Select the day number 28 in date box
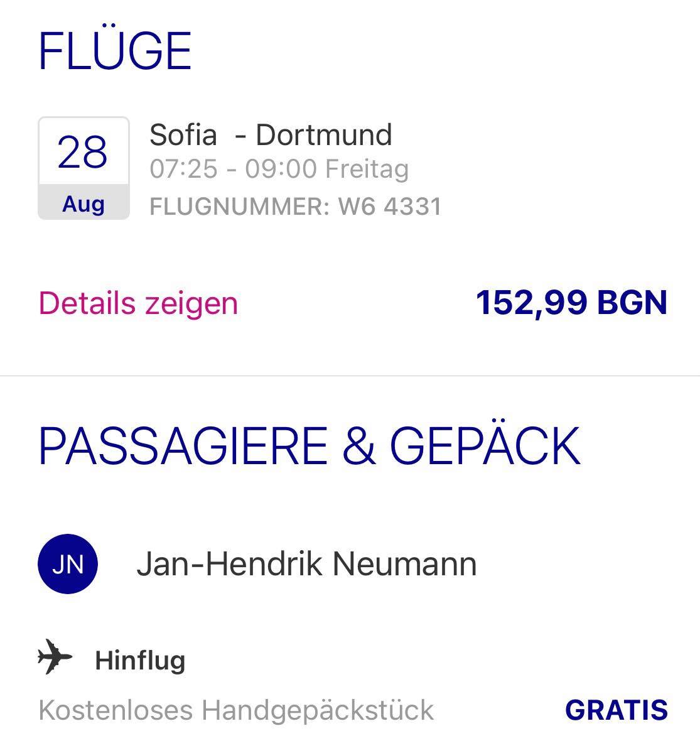Image resolution: width=700 pixels, height=748 pixels. (x=83, y=152)
